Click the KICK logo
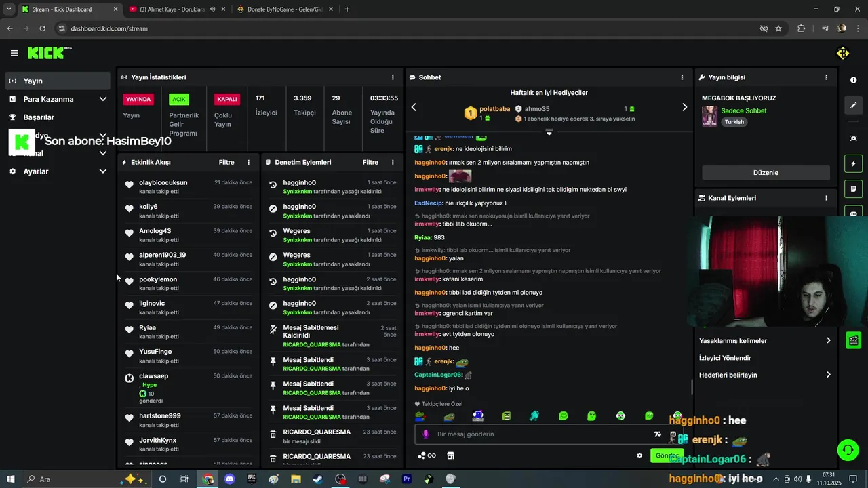The width and height of the screenshot is (868, 488). 49,53
